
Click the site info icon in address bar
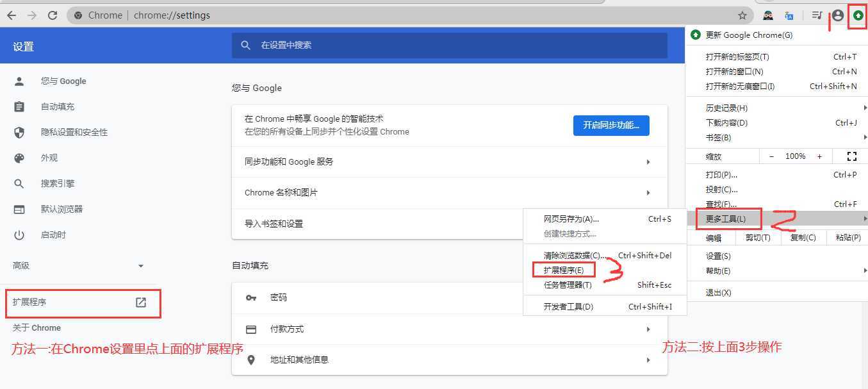[x=78, y=15]
